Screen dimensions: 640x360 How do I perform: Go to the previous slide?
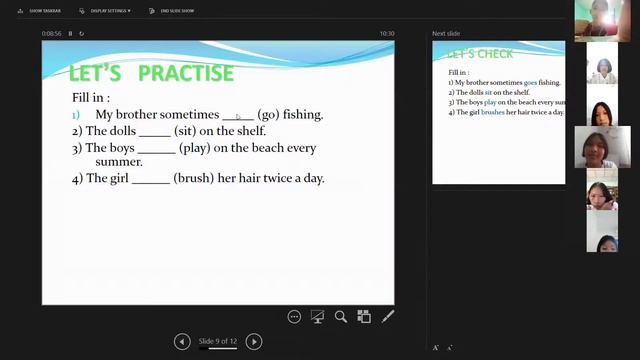(x=182, y=342)
